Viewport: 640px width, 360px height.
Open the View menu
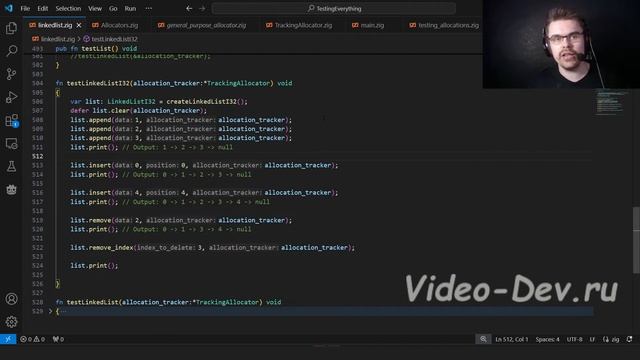95,8
